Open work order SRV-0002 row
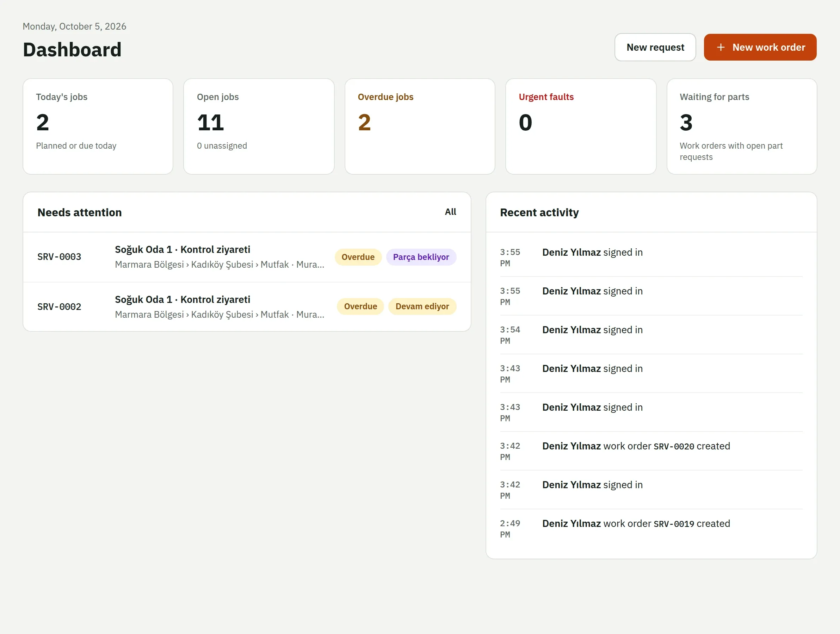 coord(247,307)
